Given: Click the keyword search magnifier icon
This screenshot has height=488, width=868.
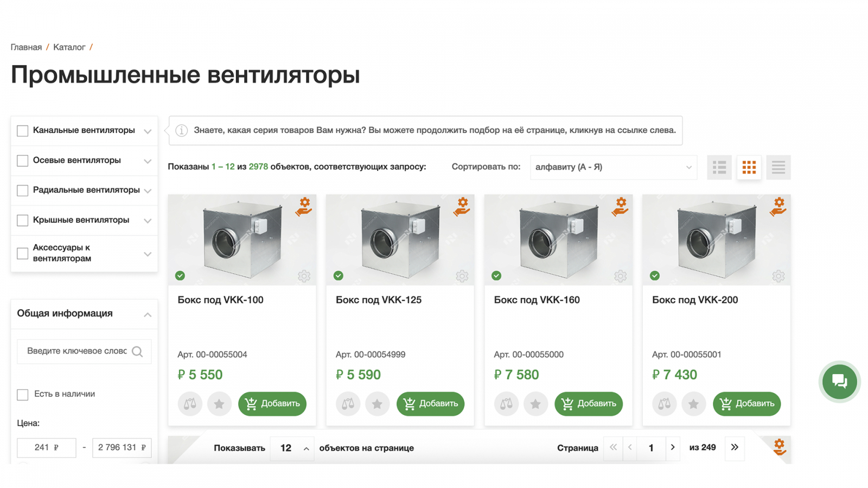Looking at the screenshot, I should 138,351.
